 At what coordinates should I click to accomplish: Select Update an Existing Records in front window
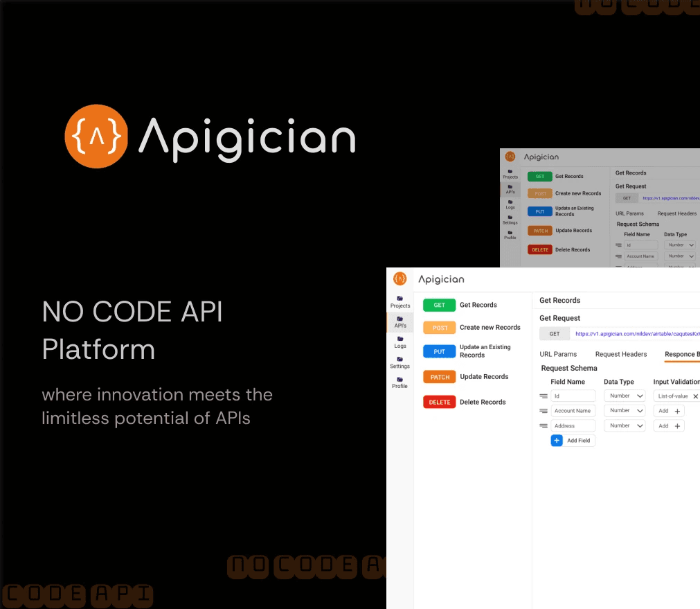coord(485,351)
